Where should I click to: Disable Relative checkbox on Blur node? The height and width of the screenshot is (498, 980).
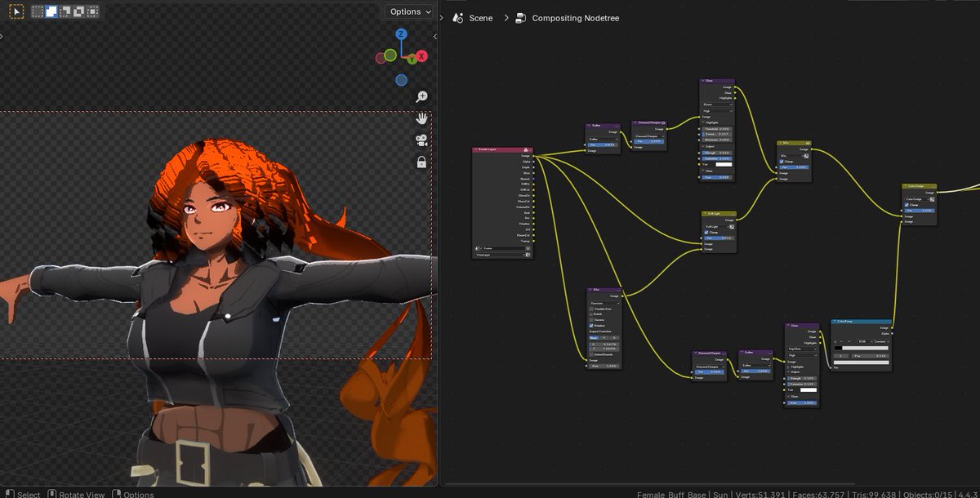pyautogui.click(x=591, y=325)
